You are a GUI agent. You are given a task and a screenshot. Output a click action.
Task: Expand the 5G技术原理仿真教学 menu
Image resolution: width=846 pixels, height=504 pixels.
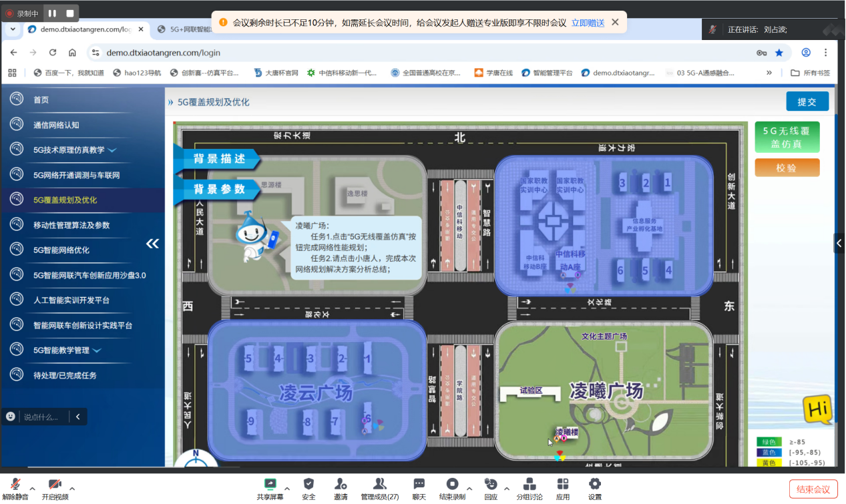click(x=73, y=150)
